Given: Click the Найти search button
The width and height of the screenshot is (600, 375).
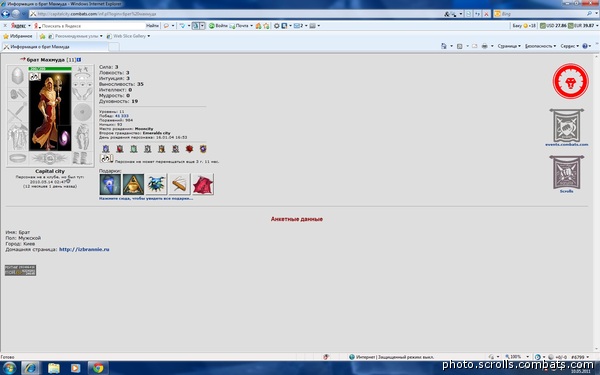Looking at the screenshot, I should [152, 26].
